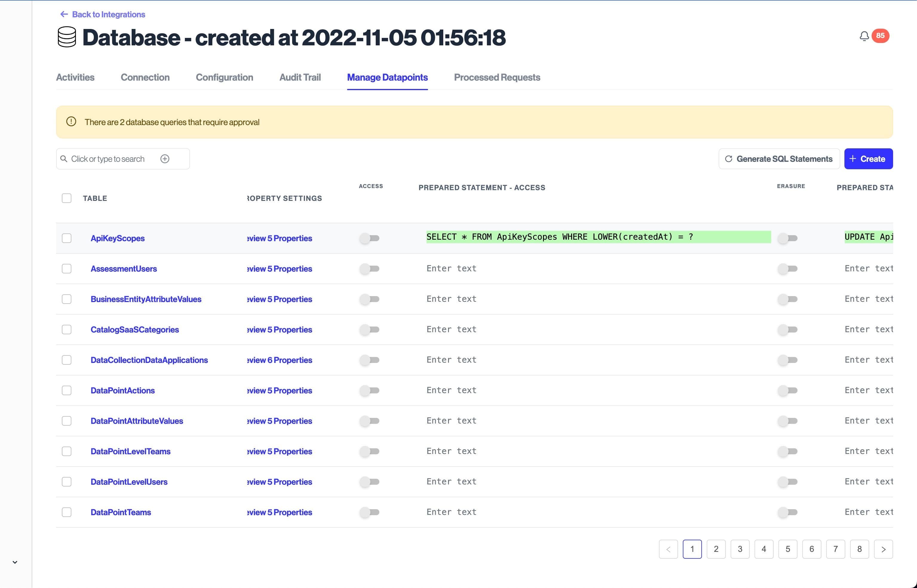
Task: Open the Processed Requests tab
Action: click(497, 78)
